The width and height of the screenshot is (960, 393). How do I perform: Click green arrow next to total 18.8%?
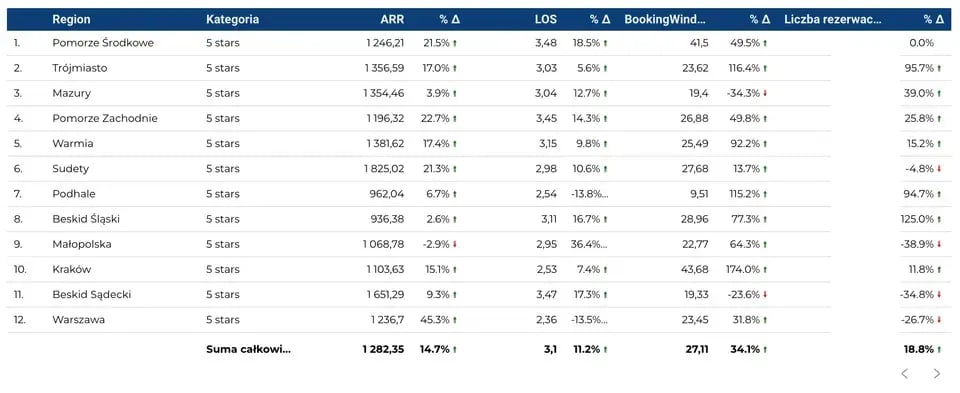(939, 350)
